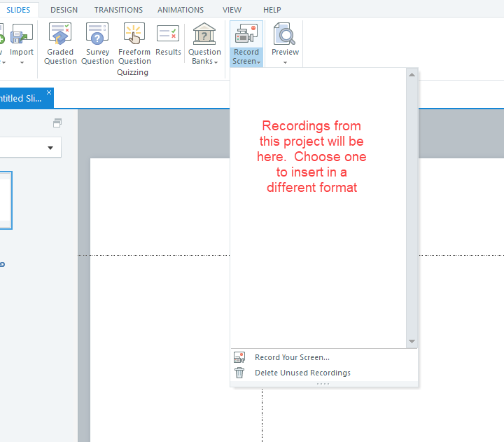
Task: Click the recordings list scroll-down arrow
Action: click(x=412, y=341)
